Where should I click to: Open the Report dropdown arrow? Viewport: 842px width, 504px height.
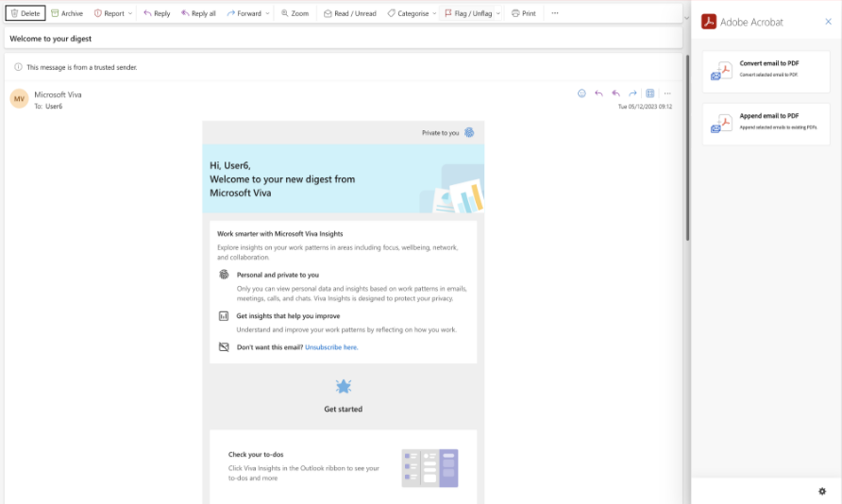pyautogui.click(x=130, y=13)
